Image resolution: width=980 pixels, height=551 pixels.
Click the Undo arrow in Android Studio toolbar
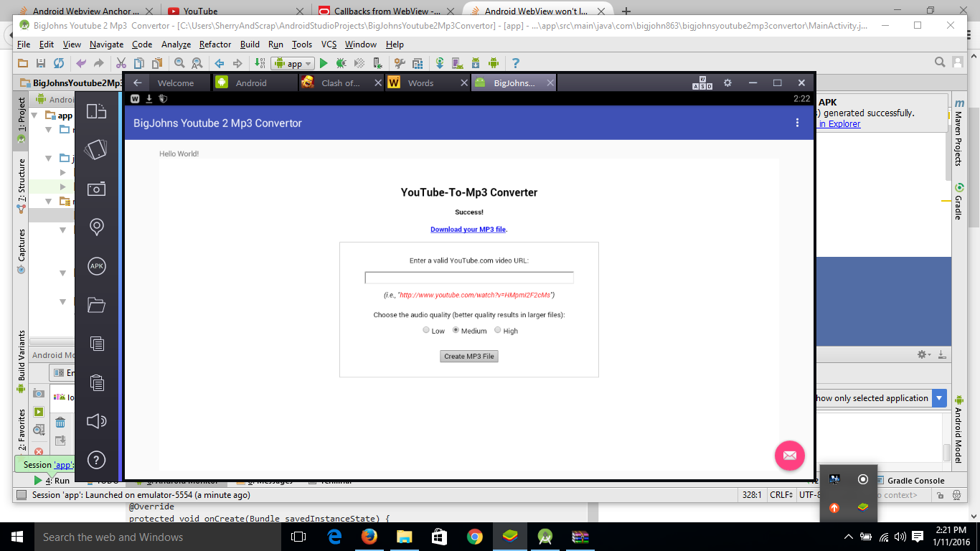81,63
